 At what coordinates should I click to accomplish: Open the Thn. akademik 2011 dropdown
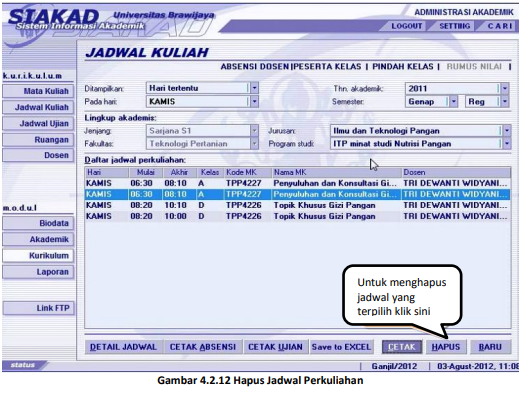(x=505, y=88)
